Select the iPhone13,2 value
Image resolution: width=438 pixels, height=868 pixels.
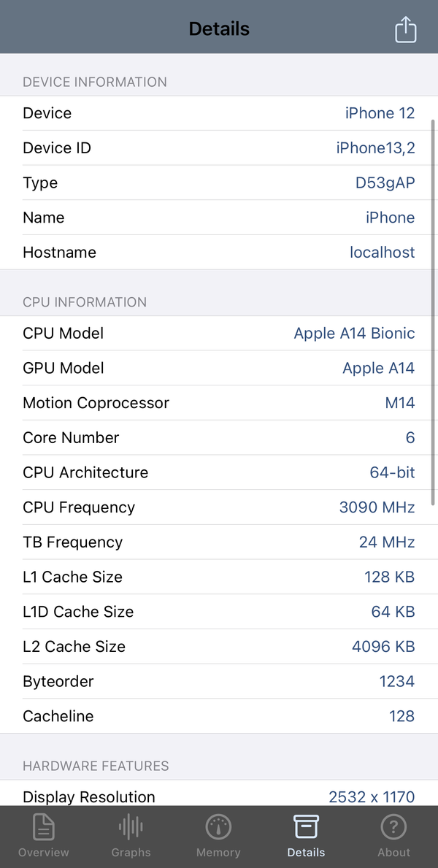click(x=375, y=147)
